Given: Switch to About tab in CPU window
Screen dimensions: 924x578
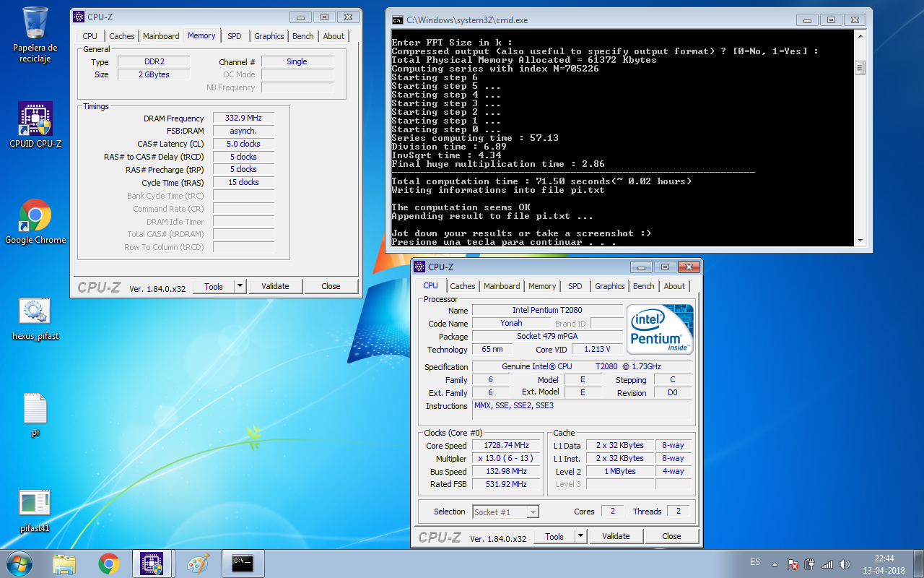Looking at the screenshot, I should (x=674, y=286).
